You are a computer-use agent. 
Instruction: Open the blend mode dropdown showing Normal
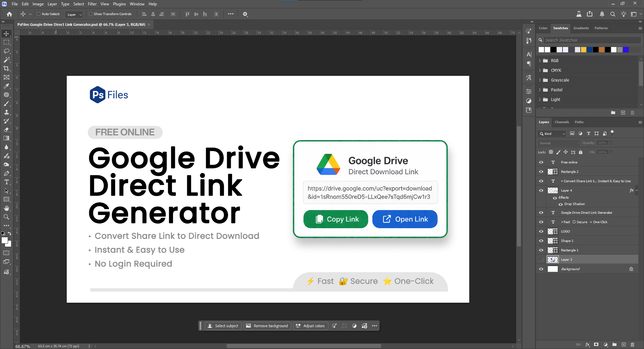click(558, 143)
